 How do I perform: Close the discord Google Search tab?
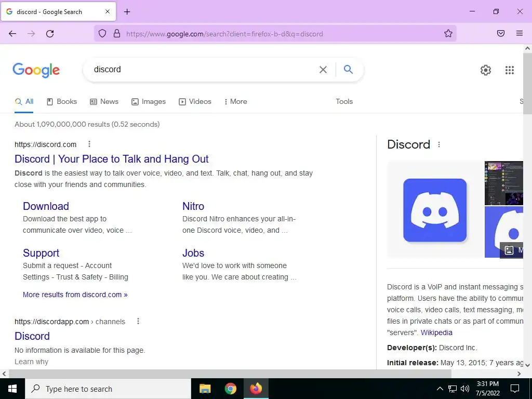click(x=107, y=11)
